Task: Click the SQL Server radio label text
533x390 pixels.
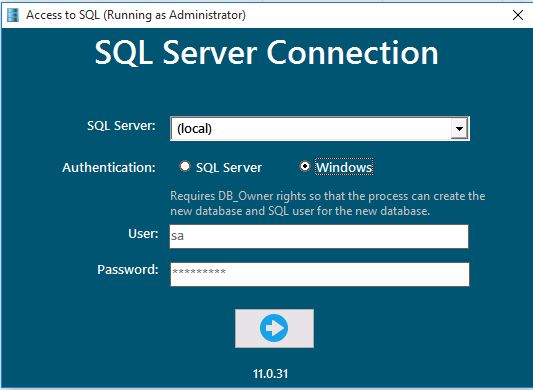Action: click(229, 168)
